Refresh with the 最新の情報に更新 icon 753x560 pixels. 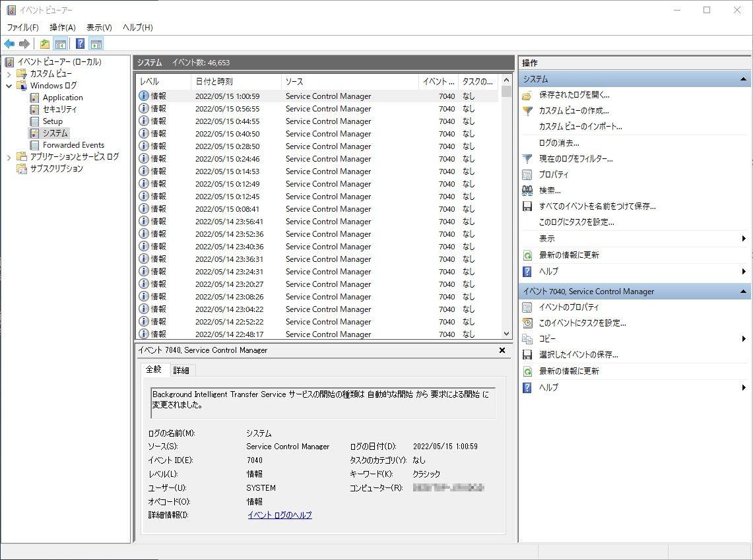click(x=527, y=255)
